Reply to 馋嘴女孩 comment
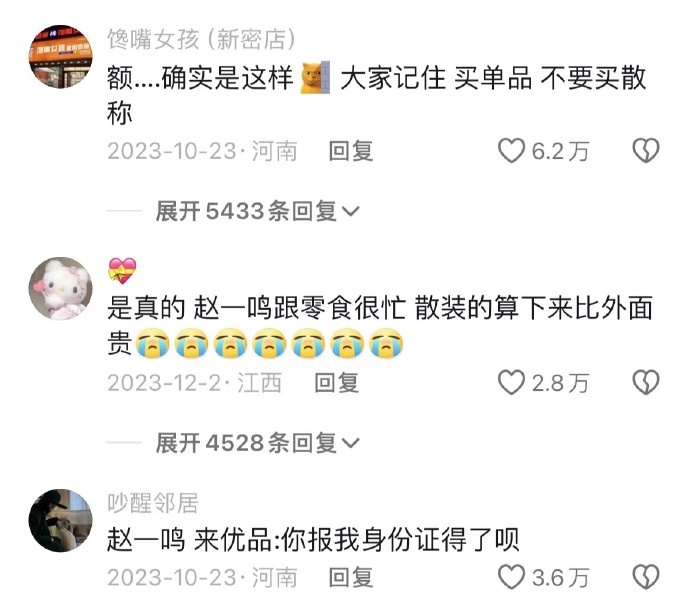 (x=351, y=151)
